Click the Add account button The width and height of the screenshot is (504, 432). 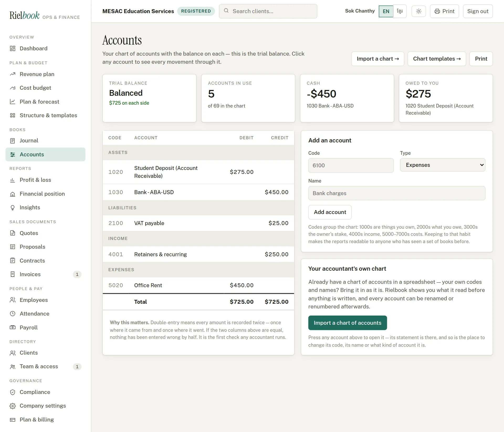click(x=330, y=212)
